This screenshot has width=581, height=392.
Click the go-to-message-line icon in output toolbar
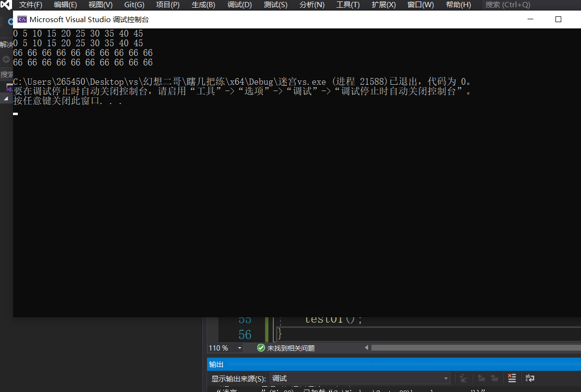click(x=464, y=378)
